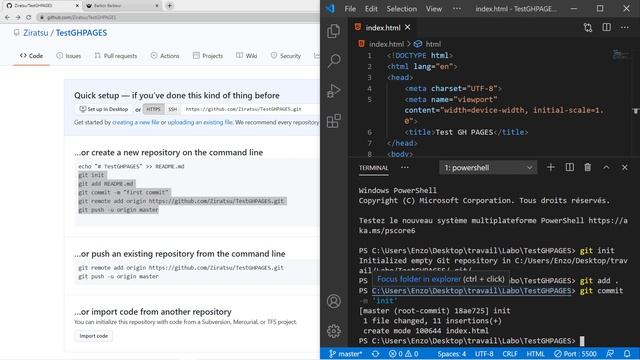This screenshot has height=360, width=640.
Task: Click the repository HTTPS URL field
Action: click(251, 109)
